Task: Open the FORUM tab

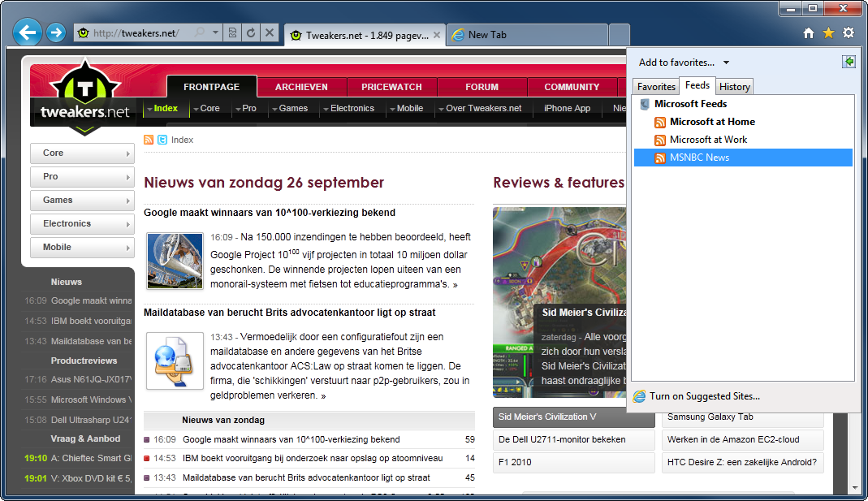Action: click(x=482, y=87)
